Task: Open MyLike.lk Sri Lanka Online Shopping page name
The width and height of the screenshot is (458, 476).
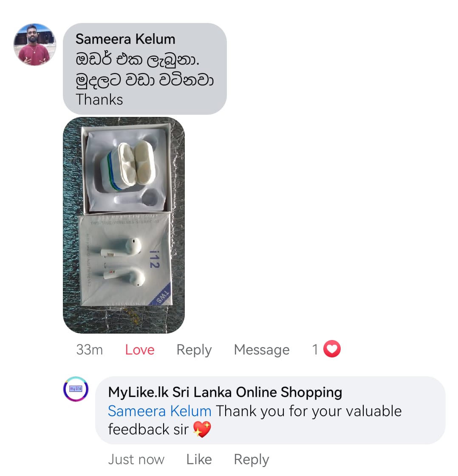Action: tap(225, 392)
